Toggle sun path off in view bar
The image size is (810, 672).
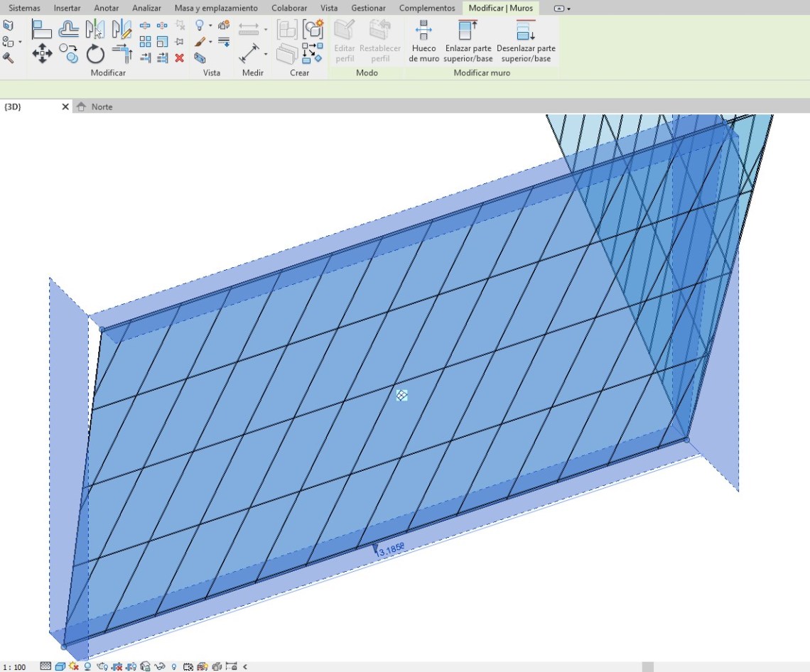click(74, 667)
